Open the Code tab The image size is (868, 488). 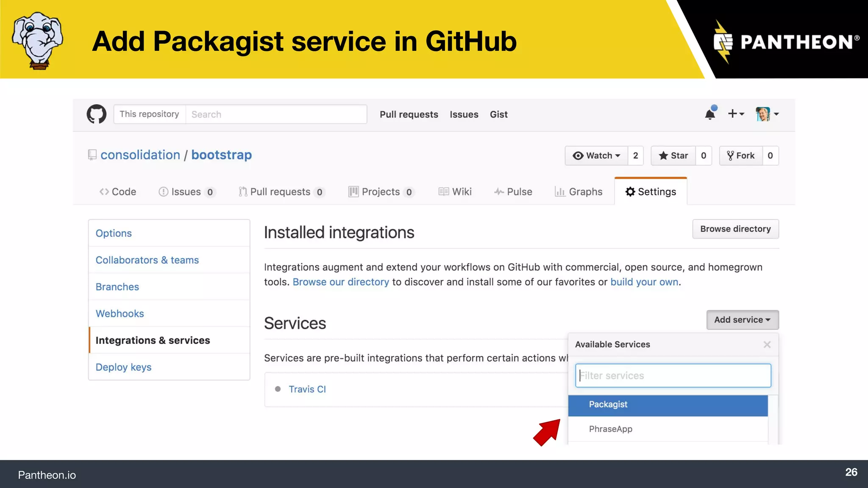pyautogui.click(x=118, y=191)
